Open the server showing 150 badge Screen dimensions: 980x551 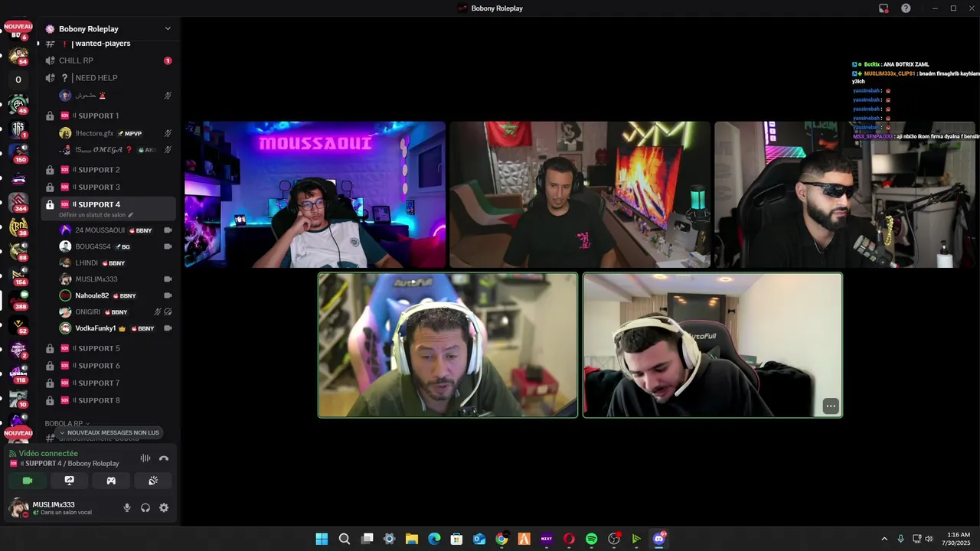click(18, 152)
